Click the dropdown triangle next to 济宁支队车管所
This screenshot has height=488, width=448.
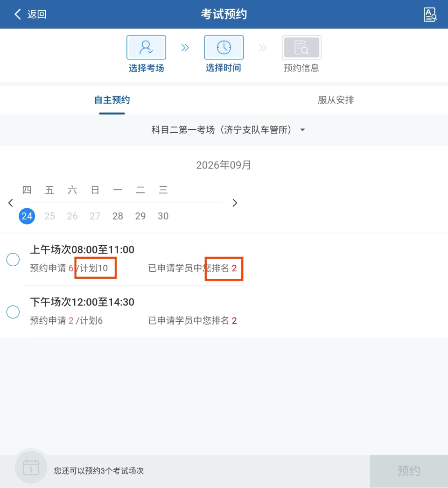coord(303,130)
